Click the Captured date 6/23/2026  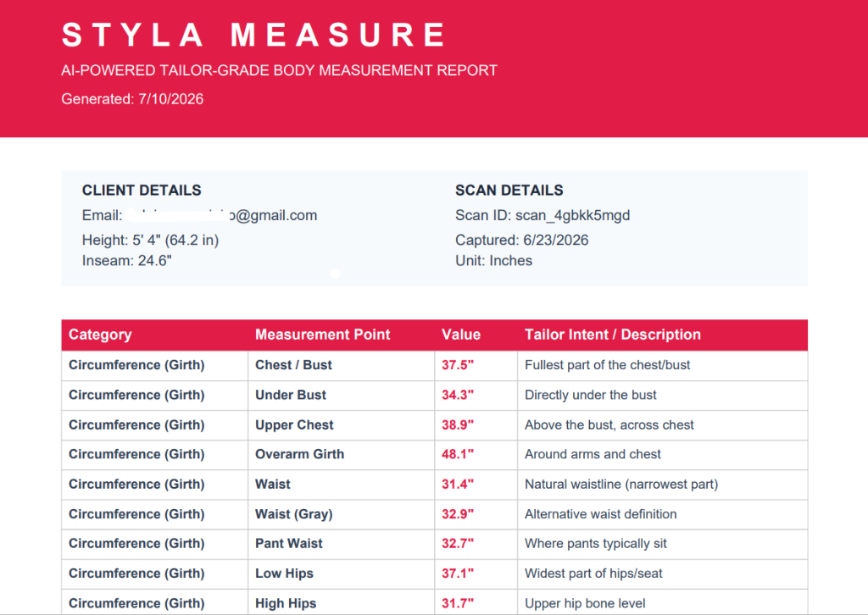[521, 240]
